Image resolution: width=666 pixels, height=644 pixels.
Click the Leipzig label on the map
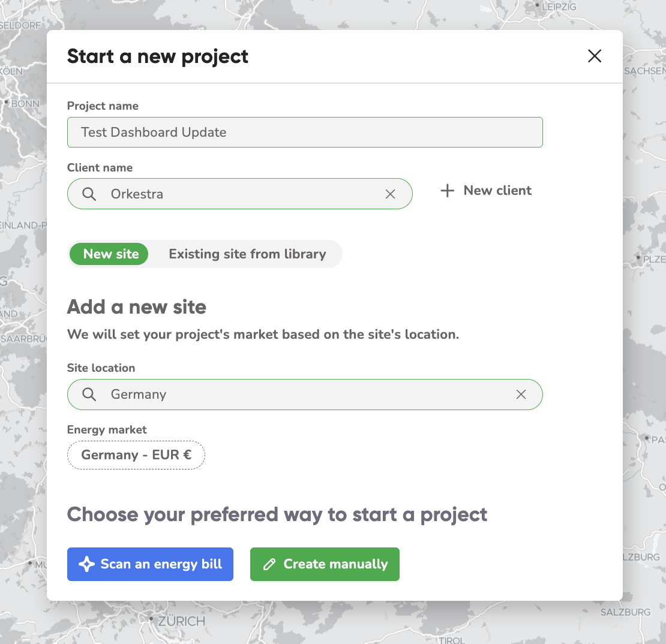(x=559, y=7)
